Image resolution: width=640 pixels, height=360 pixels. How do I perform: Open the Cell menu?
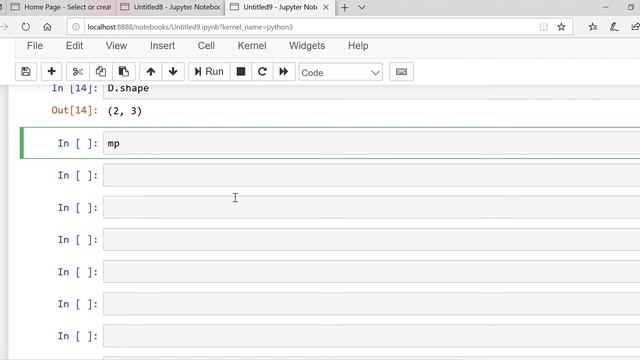click(x=206, y=46)
